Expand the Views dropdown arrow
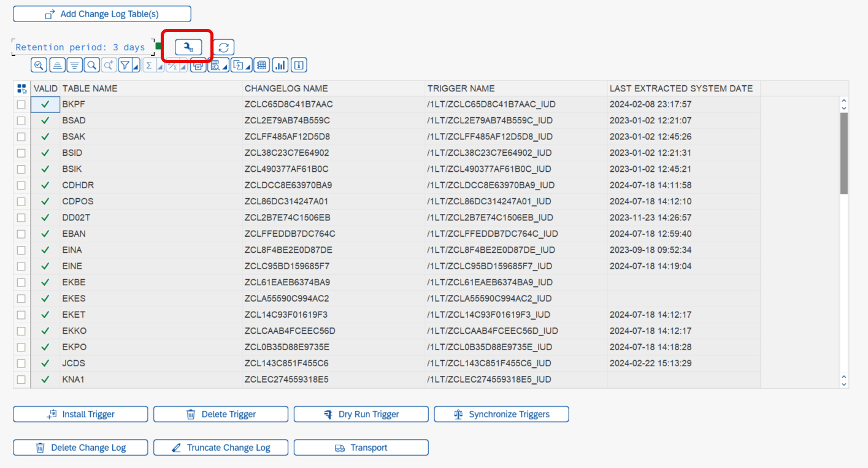This screenshot has width=868, height=468. pos(225,65)
